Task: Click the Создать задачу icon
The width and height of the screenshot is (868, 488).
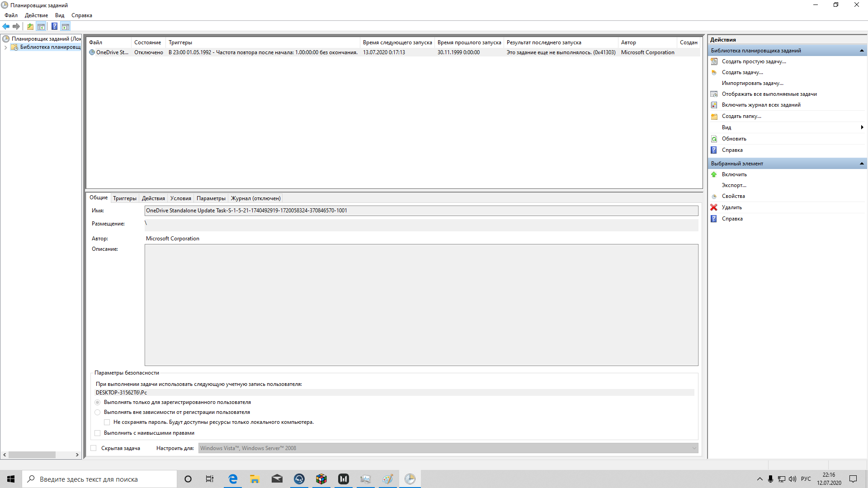Action: pos(714,72)
